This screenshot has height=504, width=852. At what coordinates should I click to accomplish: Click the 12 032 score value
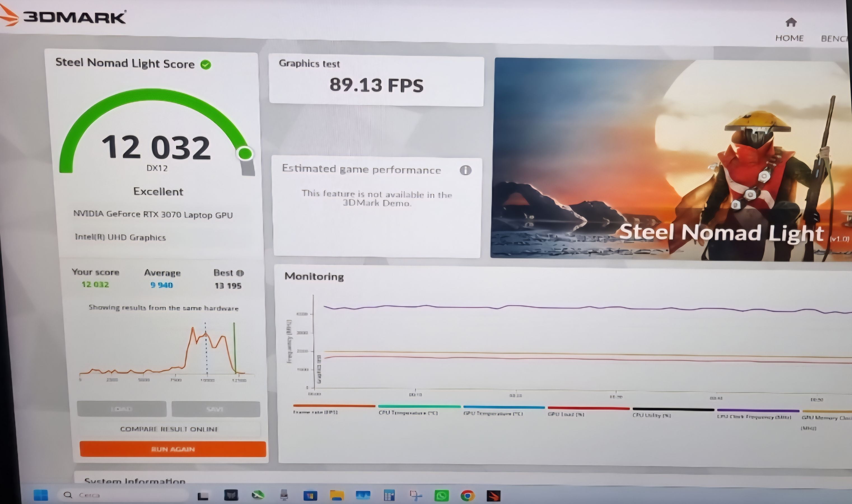pyautogui.click(x=156, y=147)
